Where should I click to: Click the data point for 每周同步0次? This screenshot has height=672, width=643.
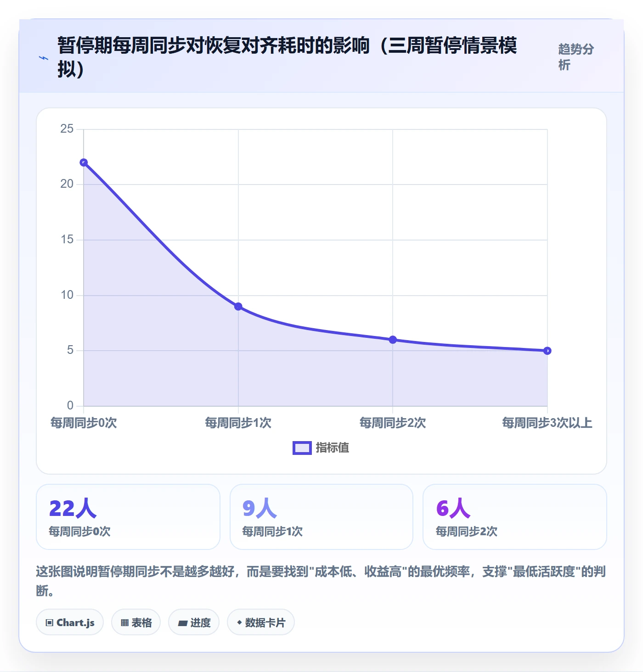[x=84, y=162]
